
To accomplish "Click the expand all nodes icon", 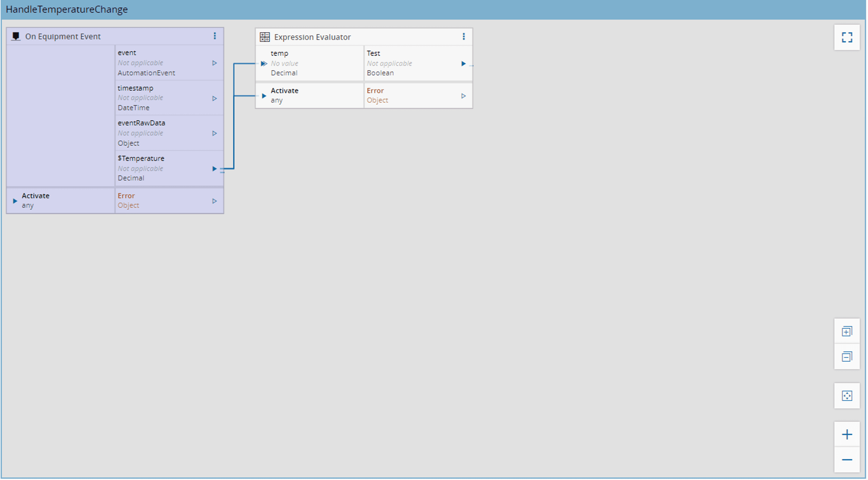I will [x=847, y=332].
